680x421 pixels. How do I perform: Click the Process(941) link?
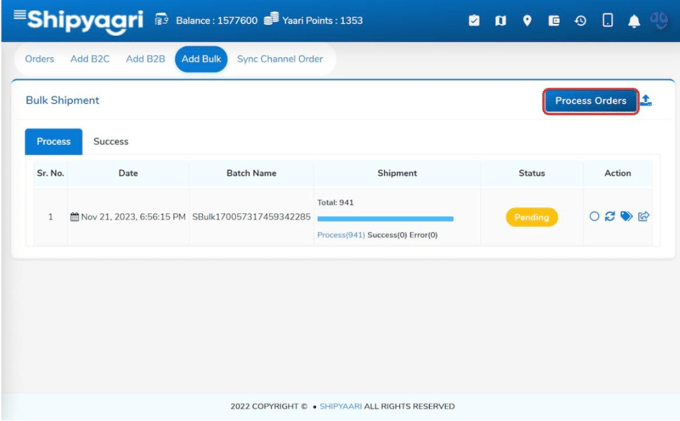pyautogui.click(x=341, y=235)
